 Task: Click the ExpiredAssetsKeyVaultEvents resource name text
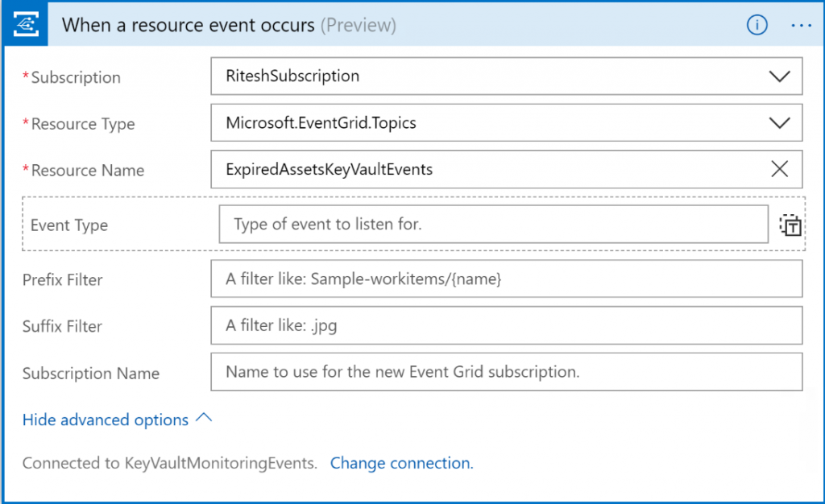(329, 170)
